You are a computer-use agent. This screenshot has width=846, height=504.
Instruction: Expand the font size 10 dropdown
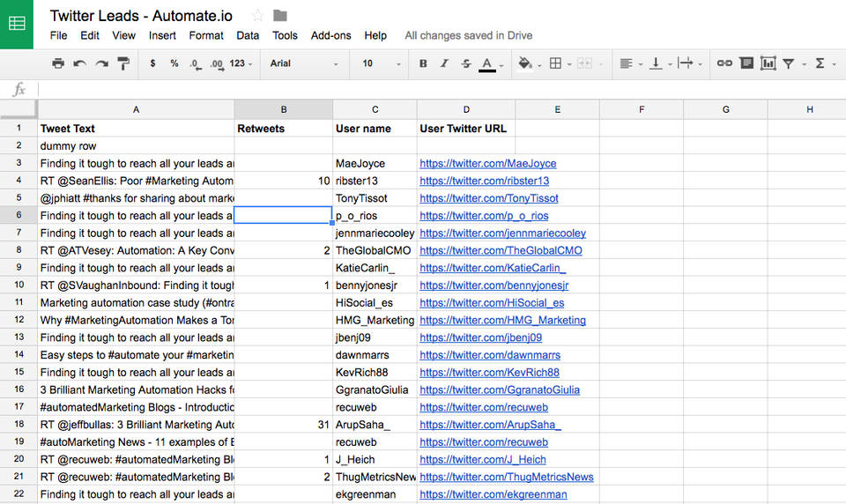(381, 63)
